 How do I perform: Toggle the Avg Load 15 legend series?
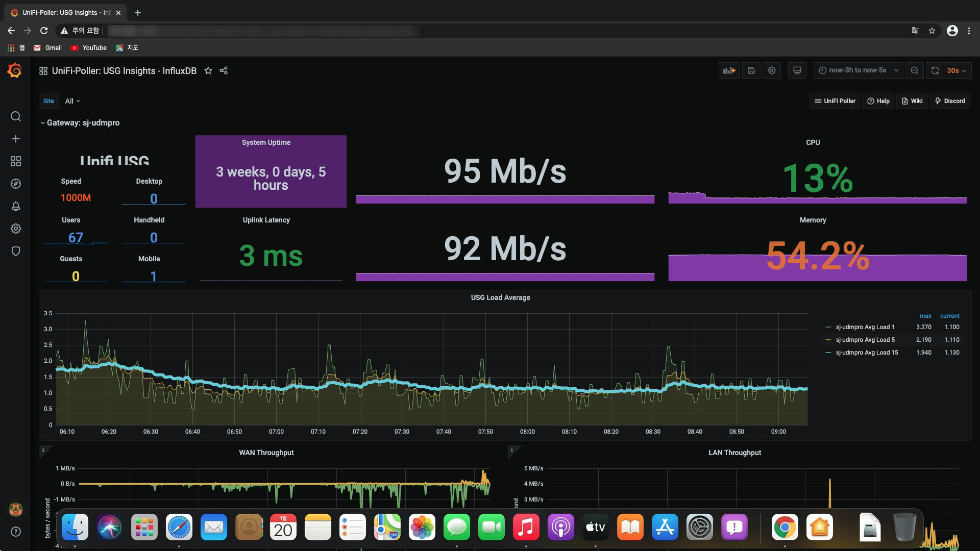tap(866, 353)
